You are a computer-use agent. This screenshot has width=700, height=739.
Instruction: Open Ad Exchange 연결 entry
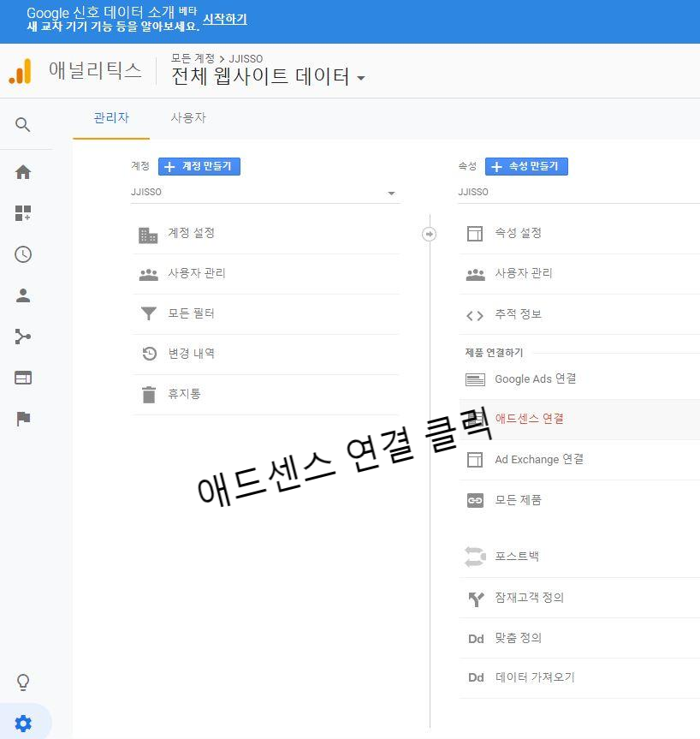579,460
